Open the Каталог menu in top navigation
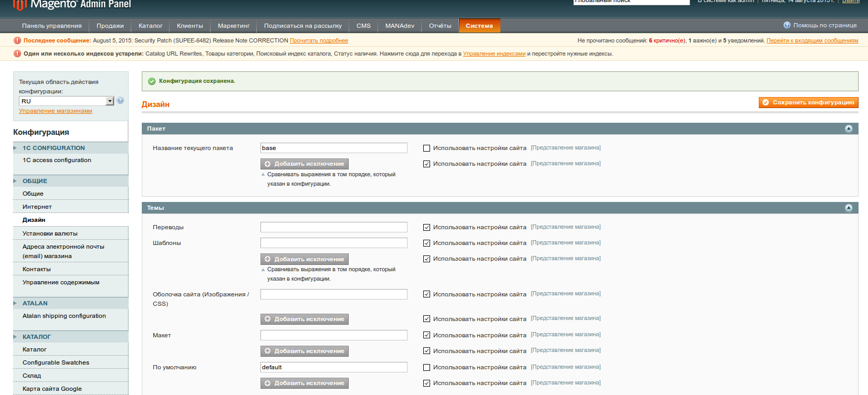The height and width of the screenshot is (395, 868). click(151, 26)
